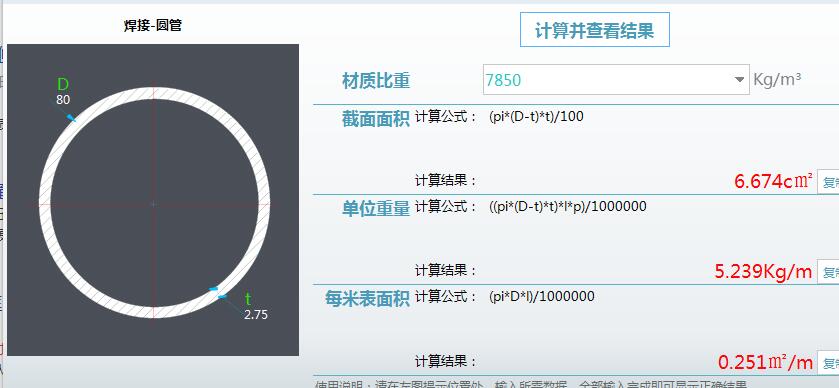The height and width of the screenshot is (388, 839).
Task: Select formula ((pi*(D-t)*t)*l*p)/1000000
Action: tap(568, 206)
